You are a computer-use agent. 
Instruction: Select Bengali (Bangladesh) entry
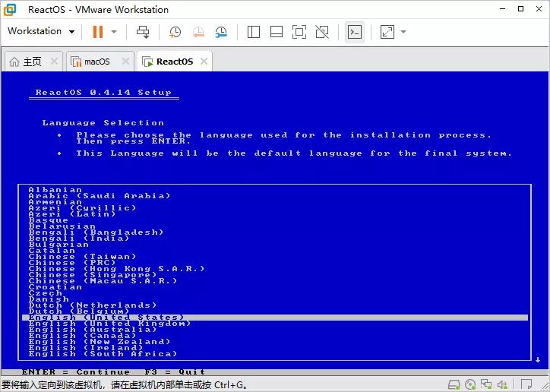pyautogui.click(x=96, y=232)
